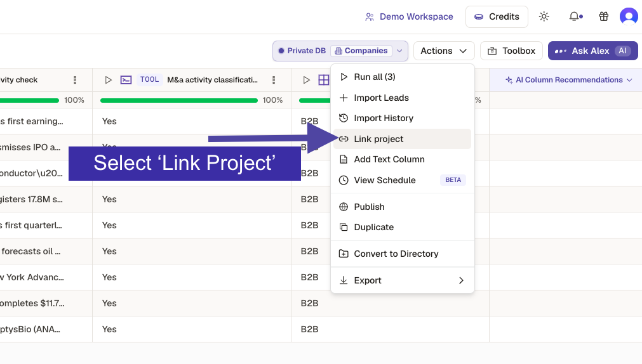
Task: Open options menu for M&a activity classification column
Action: pos(274,80)
